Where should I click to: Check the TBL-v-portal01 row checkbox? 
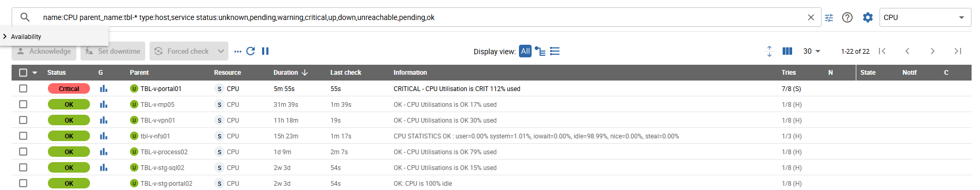(23, 88)
